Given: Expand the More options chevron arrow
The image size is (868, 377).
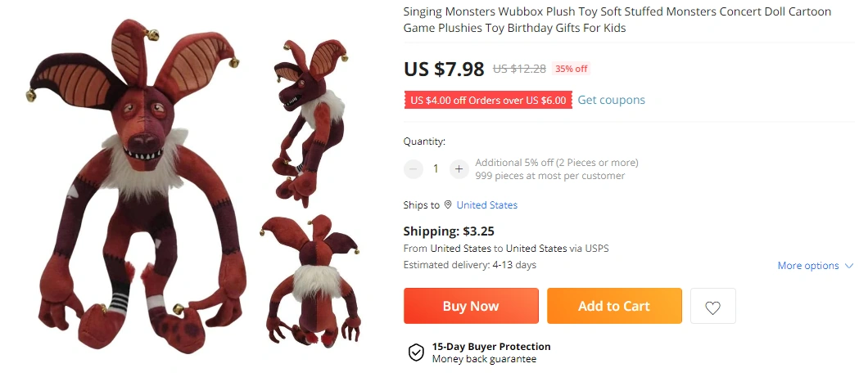Looking at the screenshot, I should pos(849,266).
